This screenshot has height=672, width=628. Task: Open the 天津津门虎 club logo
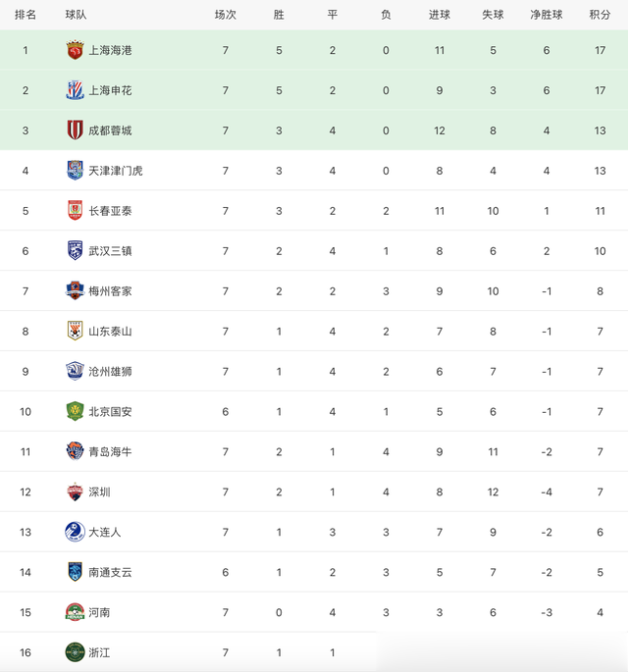tap(75, 171)
